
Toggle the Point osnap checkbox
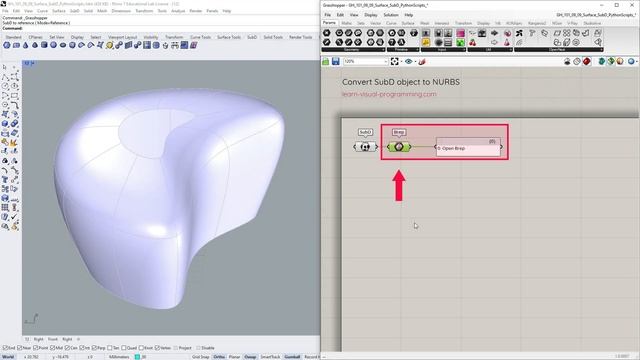point(36,348)
